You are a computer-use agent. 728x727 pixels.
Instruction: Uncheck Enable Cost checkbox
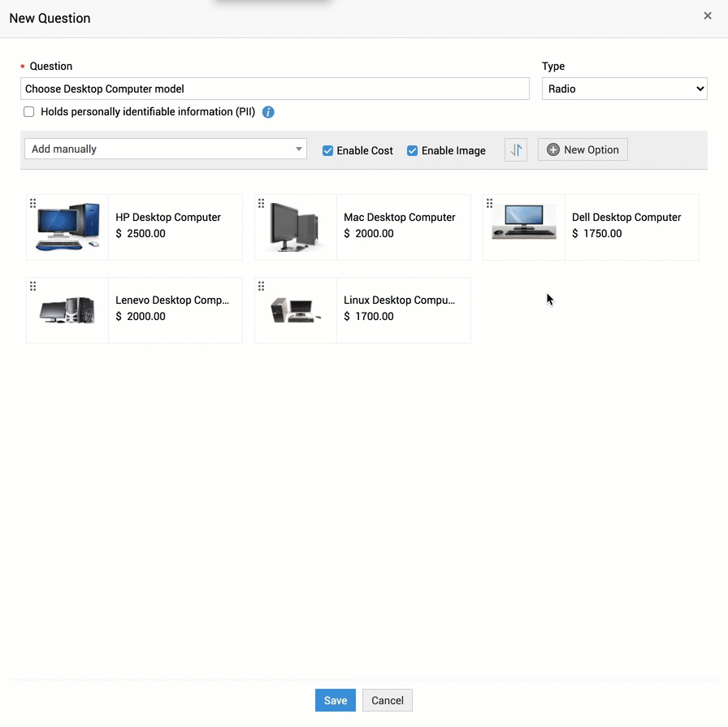(327, 150)
